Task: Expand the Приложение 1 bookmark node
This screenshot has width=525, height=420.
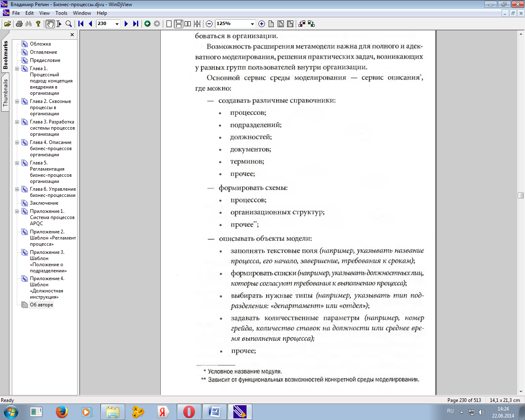Action: tap(17, 211)
